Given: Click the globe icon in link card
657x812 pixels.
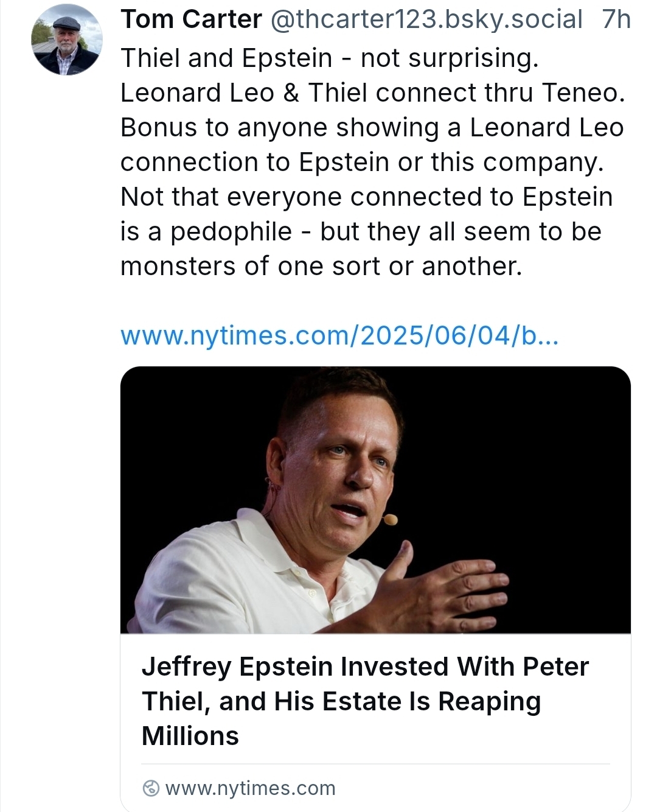Looking at the screenshot, I should tap(150, 788).
